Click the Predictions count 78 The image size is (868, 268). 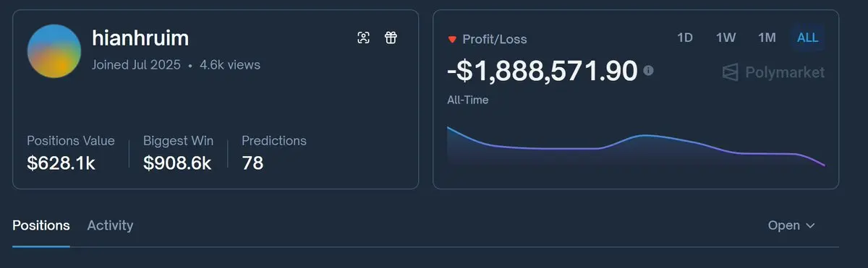(274, 152)
